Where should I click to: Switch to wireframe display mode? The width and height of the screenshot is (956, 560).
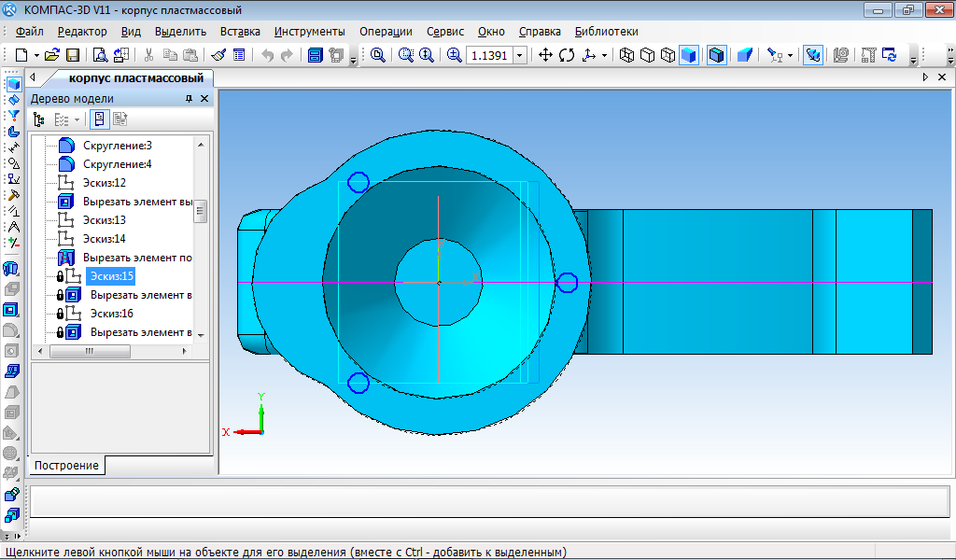coord(626,55)
